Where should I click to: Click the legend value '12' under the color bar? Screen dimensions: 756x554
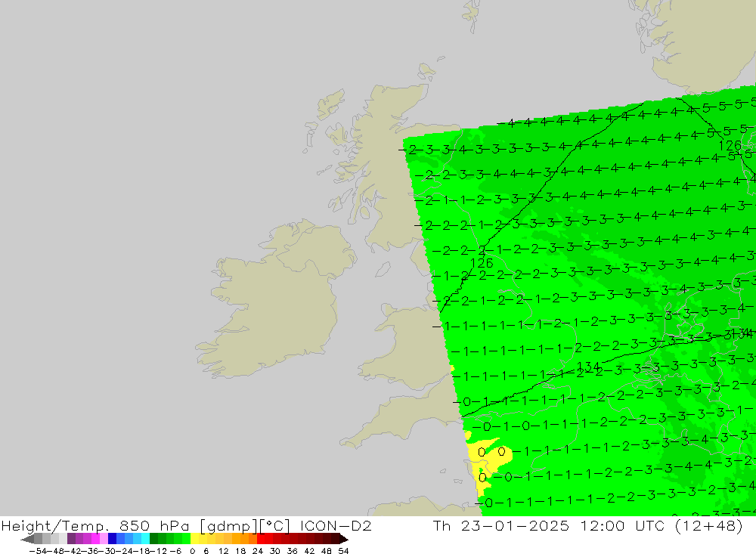tap(224, 551)
